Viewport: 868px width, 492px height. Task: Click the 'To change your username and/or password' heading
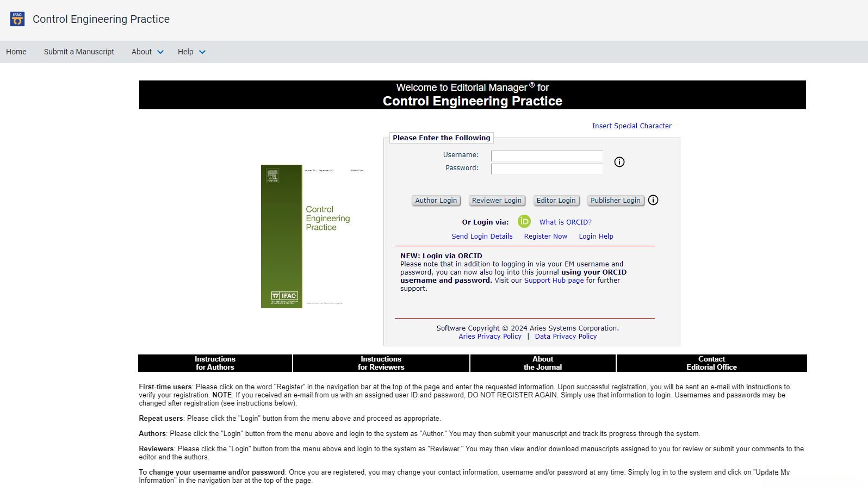pos(212,472)
